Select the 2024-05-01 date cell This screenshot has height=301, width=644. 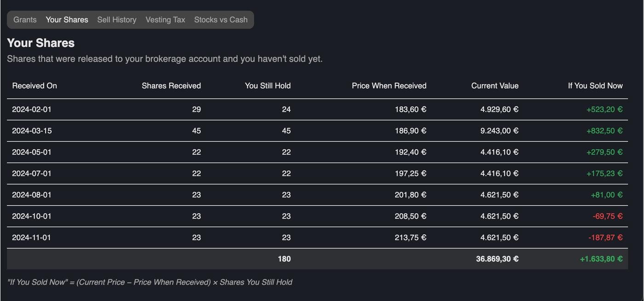click(32, 152)
